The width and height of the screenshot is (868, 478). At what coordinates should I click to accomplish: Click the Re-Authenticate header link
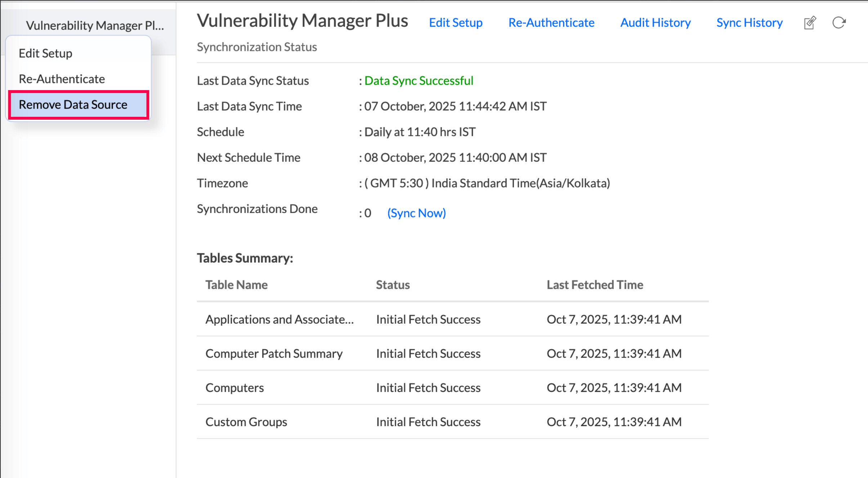pos(551,23)
